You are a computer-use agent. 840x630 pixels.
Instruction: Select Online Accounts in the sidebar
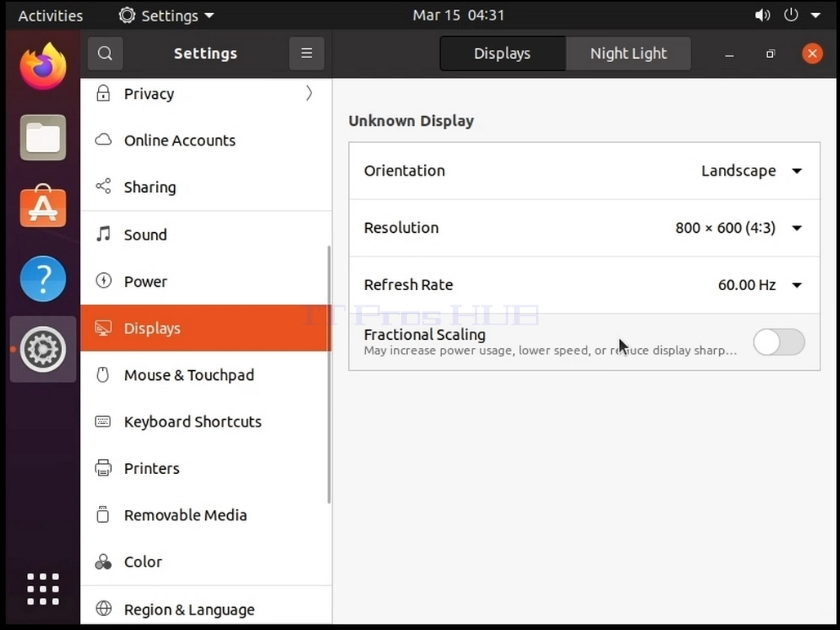(x=206, y=140)
